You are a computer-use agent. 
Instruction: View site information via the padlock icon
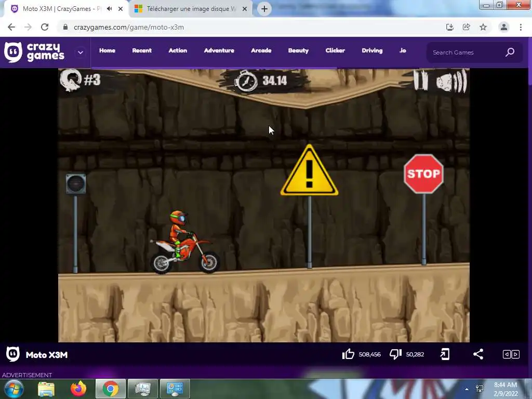(65, 27)
